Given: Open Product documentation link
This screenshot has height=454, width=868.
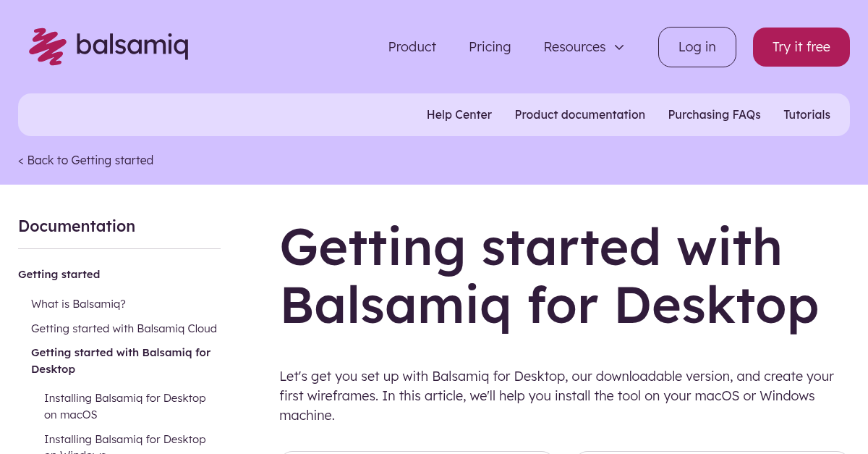Looking at the screenshot, I should pyautogui.click(x=579, y=114).
